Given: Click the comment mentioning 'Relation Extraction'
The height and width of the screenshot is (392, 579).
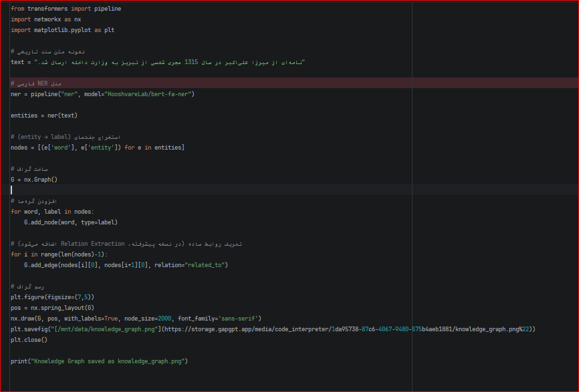Looking at the screenshot, I should (x=126, y=244).
